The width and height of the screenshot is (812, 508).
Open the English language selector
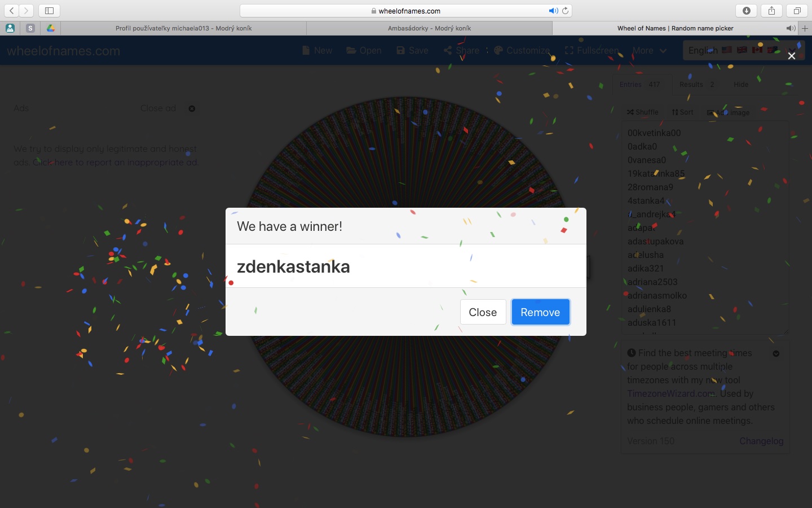[x=703, y=51]
